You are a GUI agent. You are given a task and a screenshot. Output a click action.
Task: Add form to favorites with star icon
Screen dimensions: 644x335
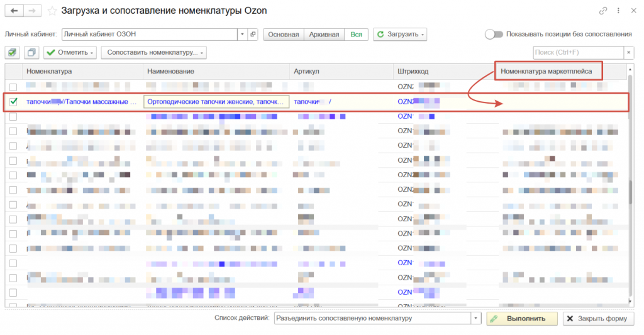52,11
